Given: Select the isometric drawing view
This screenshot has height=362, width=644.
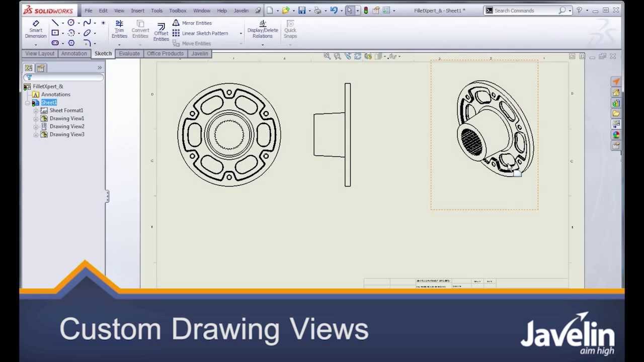Looking at the screenshot, I should [x=485, y=135].
